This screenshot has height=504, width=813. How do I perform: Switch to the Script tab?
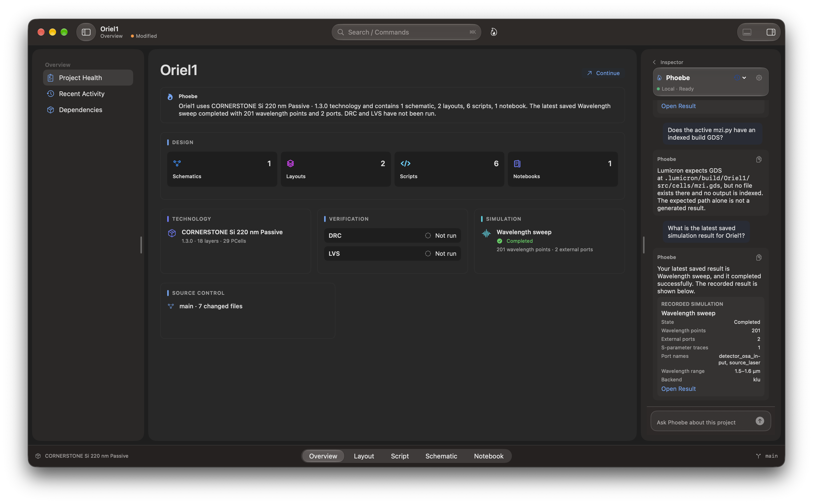(399, 456)
